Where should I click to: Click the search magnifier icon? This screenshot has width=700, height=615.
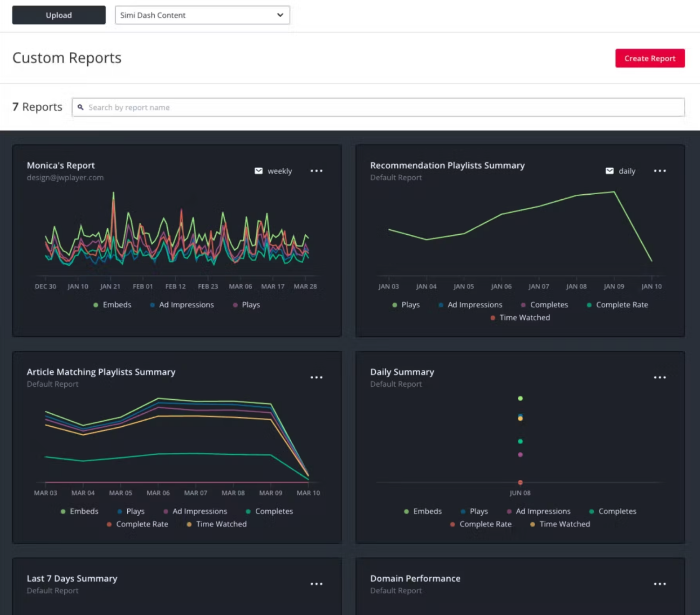[81, 107]
